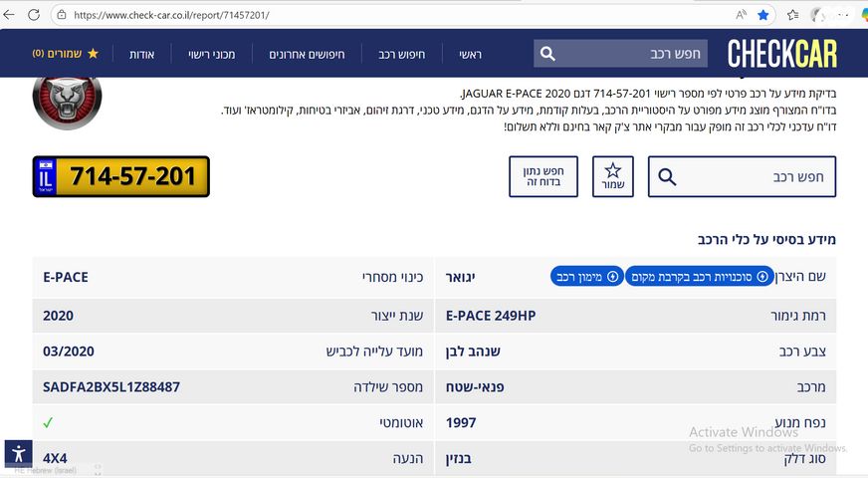Click the Jaguar brand logo image
The width and height of the screenshot is (868, 478).
pyautogui.click(x=67, y=103)
